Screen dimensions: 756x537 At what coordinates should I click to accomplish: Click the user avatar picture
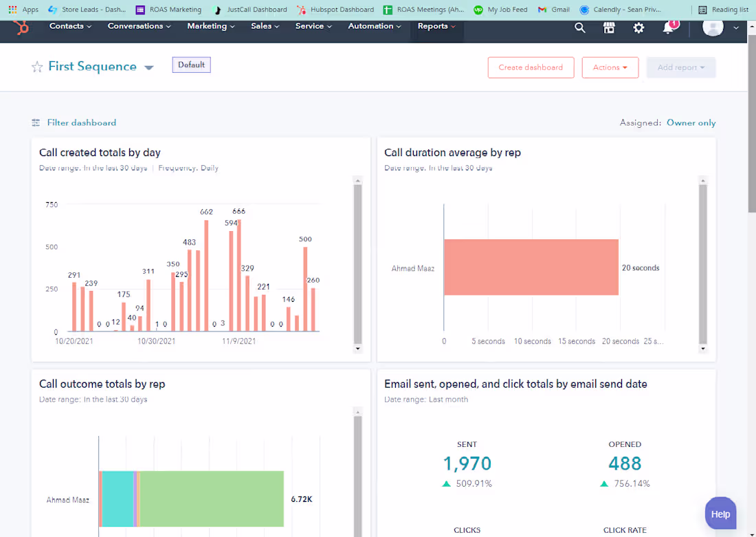click(x=713, y=27)
